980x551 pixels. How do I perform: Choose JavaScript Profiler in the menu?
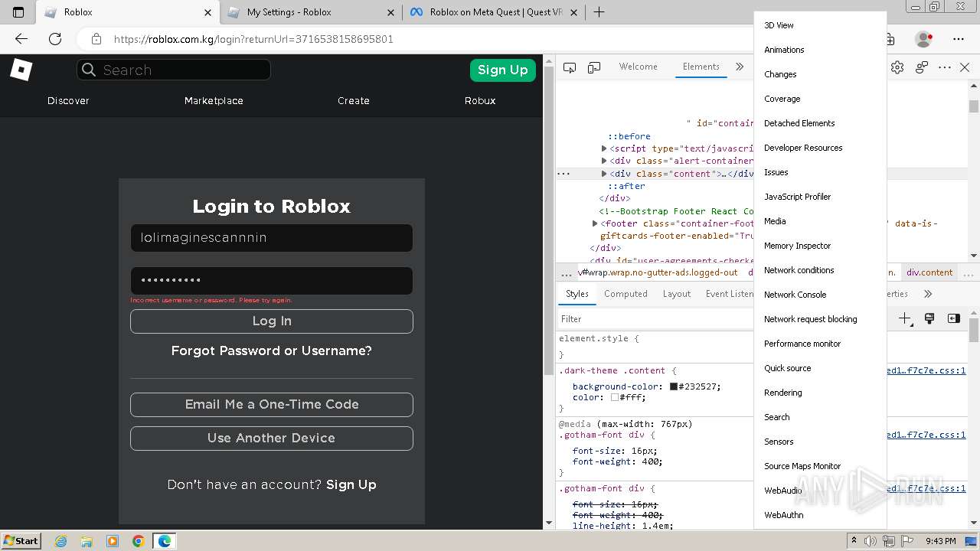click(820, 197)
